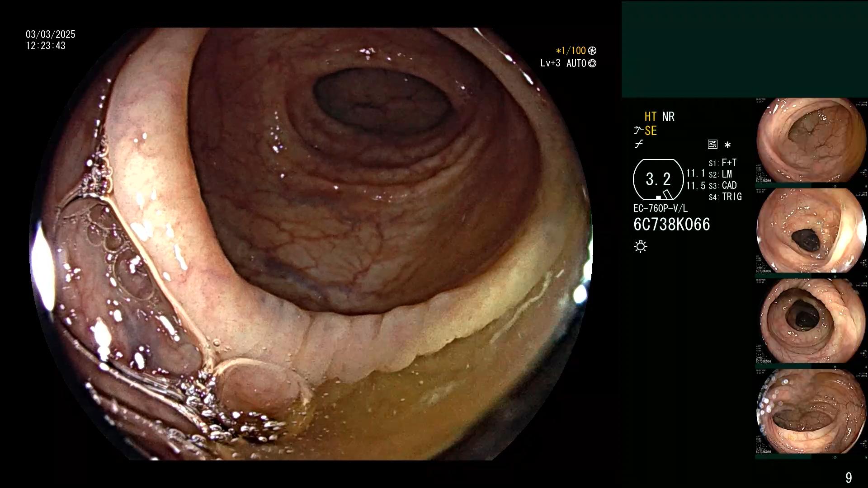
Task: Click the time 12:23:43
Action: click(46, 46)
